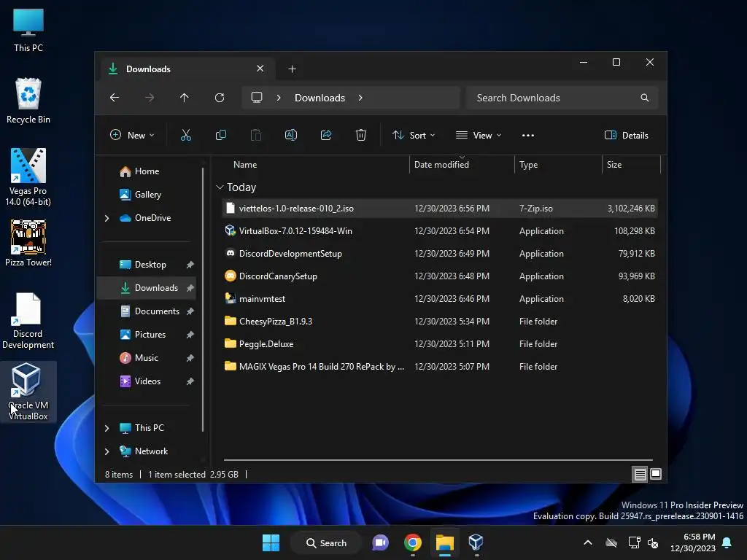Viewport: 747px width, 560px height.
Task: Click Downloads breadcrumb in address bar
Action: click(320, 98)
